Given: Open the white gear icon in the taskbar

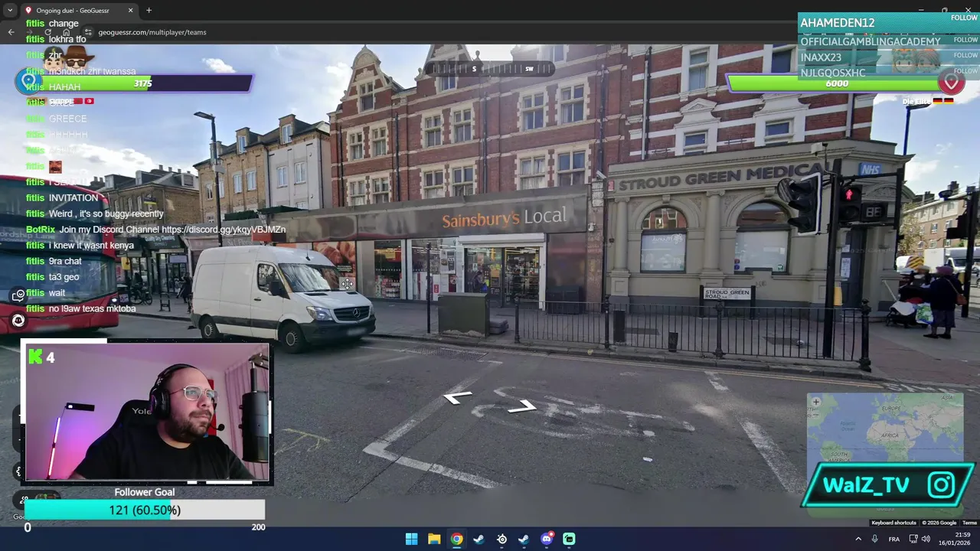Looking at the screenshot, I should 501,539.
